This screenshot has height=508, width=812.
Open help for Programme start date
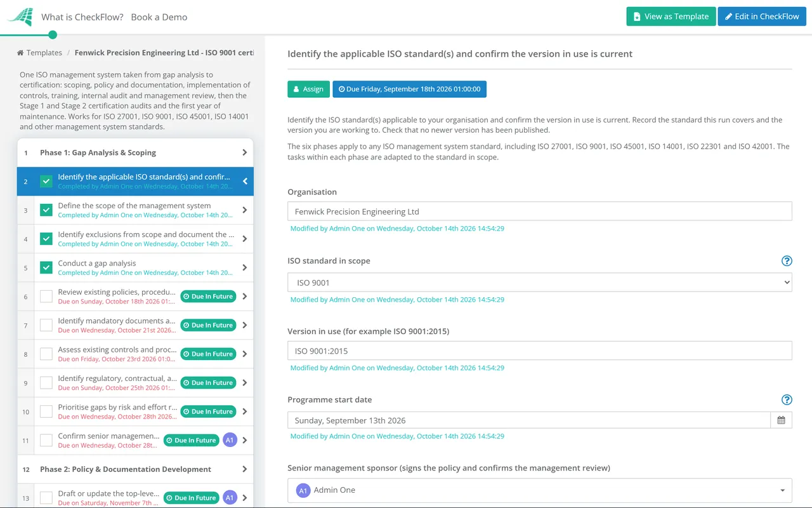[787, 399]
